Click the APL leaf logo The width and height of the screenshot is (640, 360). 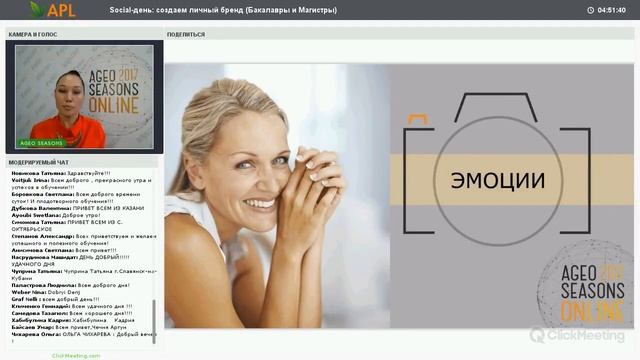click(x=53, y=9)
